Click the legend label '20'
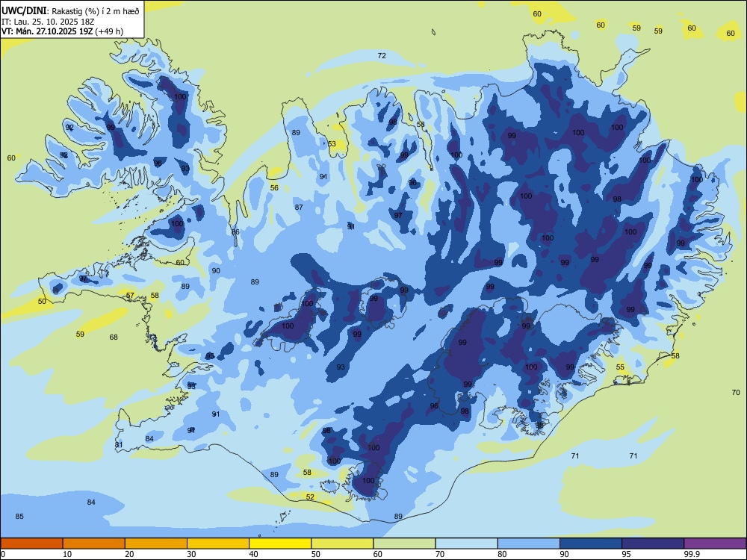747x560 pixels. tap(129, 554)
